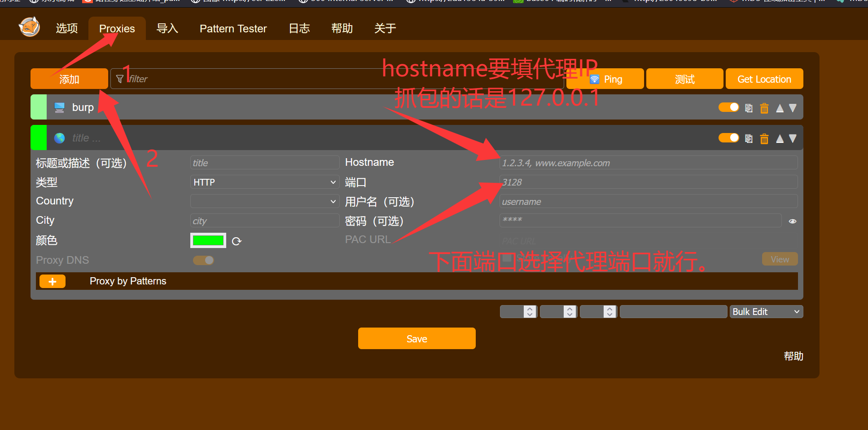The height and width of the screenshot is (430, 868).
Task: Open the green 颜色 color swatch
Action: 208,240
